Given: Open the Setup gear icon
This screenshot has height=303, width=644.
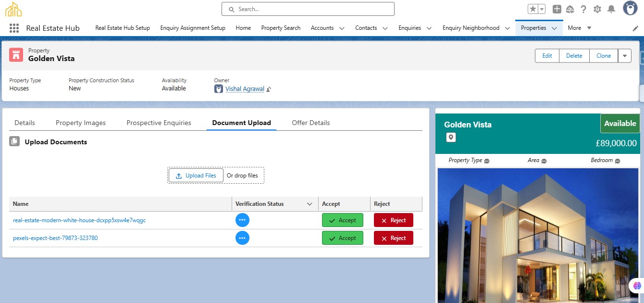Looking at the screenshot, I should pyautogui.click(x=597, y=9).
